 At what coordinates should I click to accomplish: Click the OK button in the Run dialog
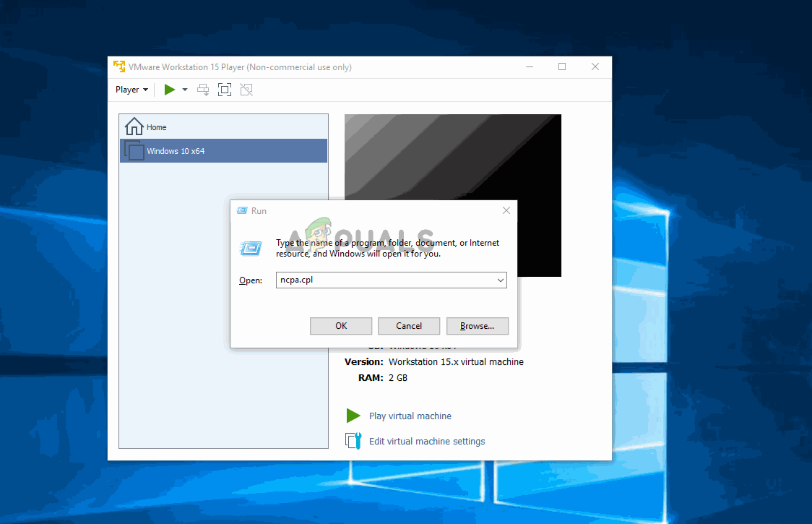340,326
